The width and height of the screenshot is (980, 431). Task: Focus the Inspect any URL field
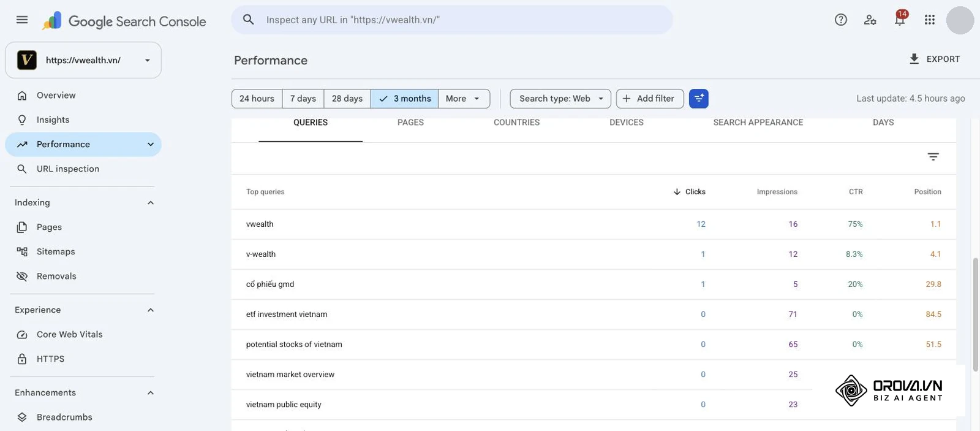tap(452, 20)
